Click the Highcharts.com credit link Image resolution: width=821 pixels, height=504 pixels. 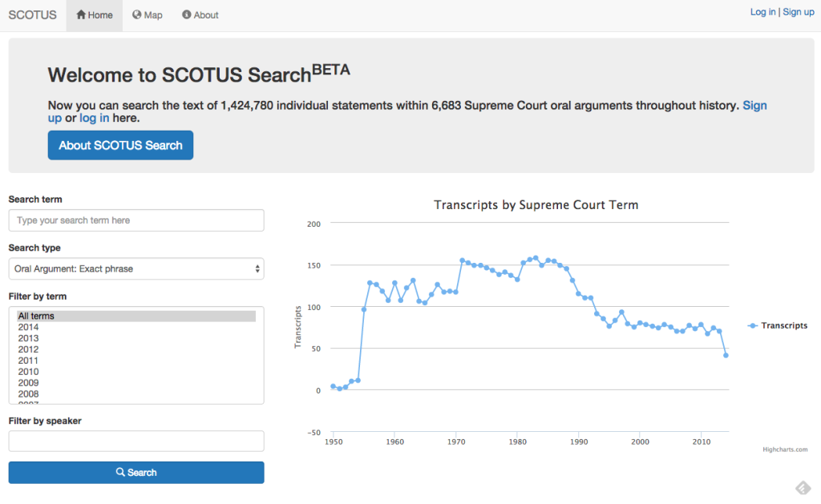coord(785,450)
